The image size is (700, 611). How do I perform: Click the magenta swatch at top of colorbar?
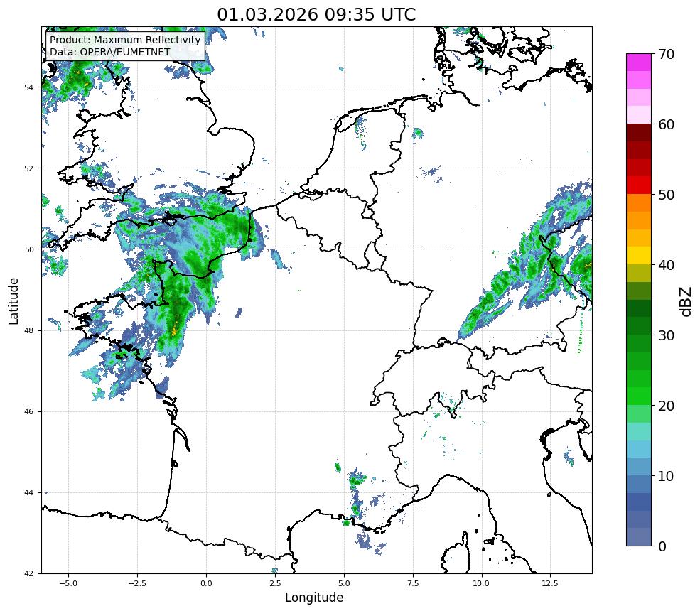(639, 63)
